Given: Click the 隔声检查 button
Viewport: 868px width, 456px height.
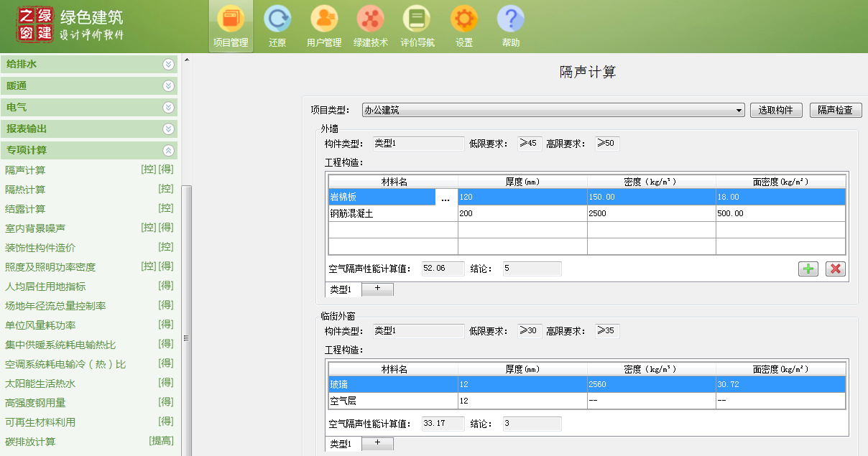Looking at the screenshot, I should click(835, 110).
